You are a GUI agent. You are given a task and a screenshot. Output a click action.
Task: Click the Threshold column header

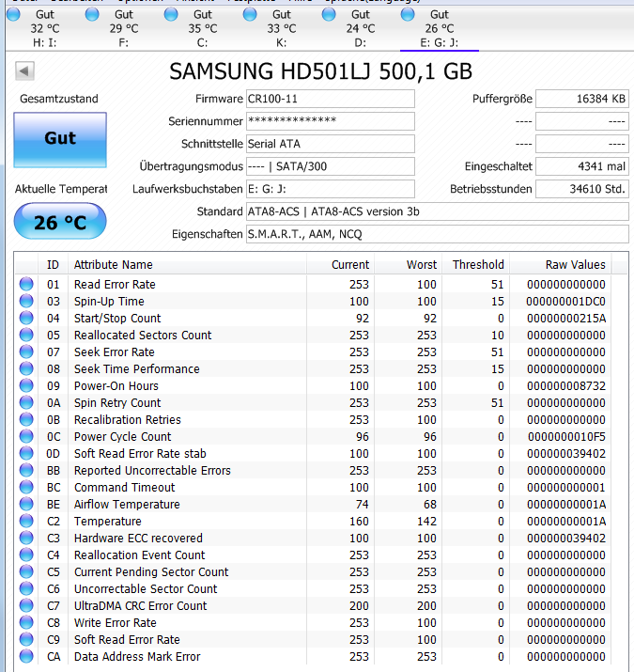point(476,264)
